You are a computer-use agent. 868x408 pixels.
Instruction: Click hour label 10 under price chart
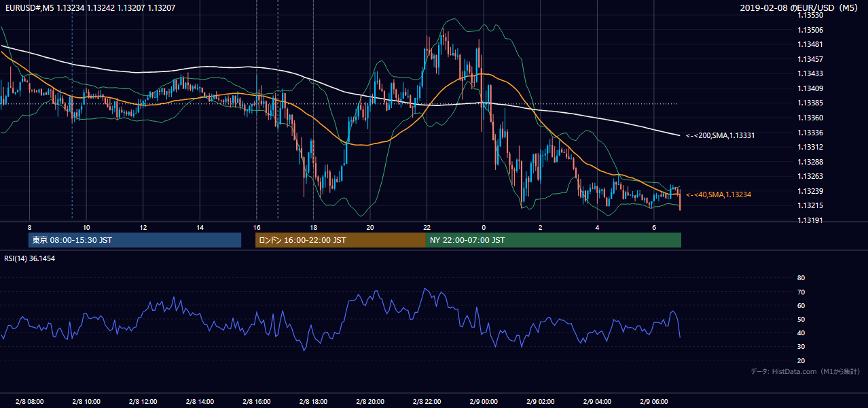tap(86, 227)
